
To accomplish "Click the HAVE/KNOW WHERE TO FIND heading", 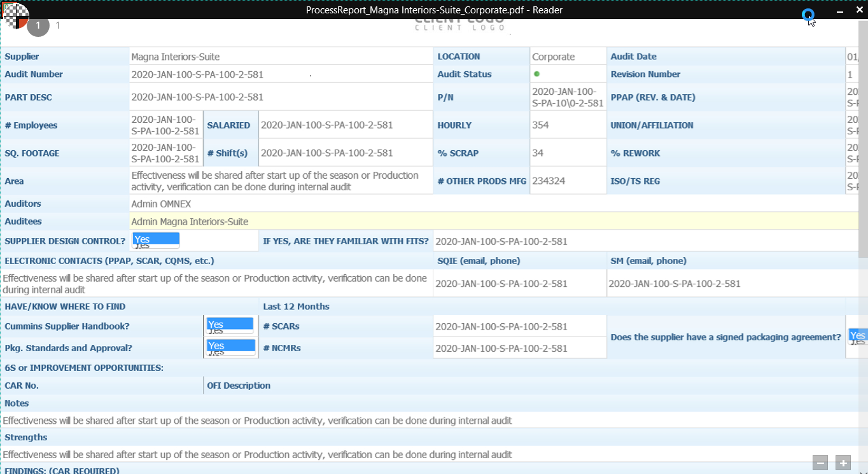I will 65,307.
